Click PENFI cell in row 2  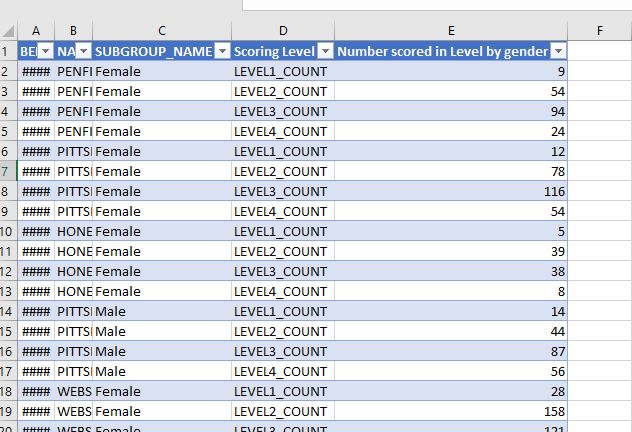coord(73,71)
